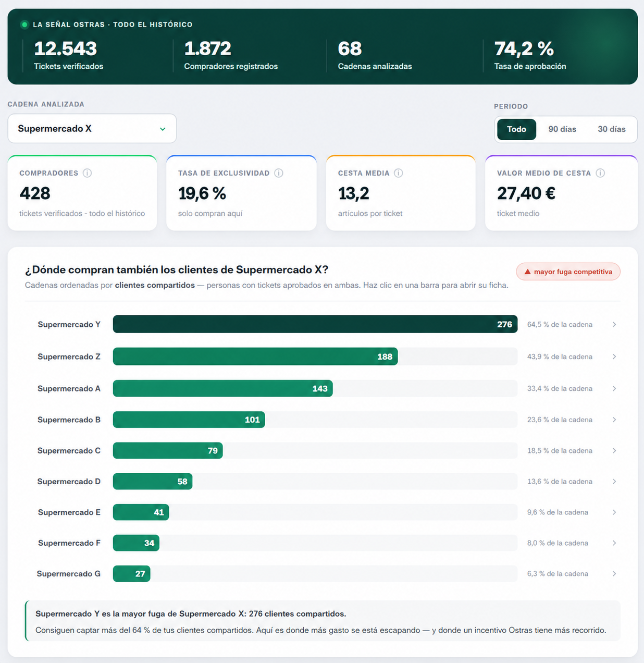This screenshot has width=644, height=663.
Task: Click info icon by Valor Medio de Cesta
Action: (x=600, y=173)
